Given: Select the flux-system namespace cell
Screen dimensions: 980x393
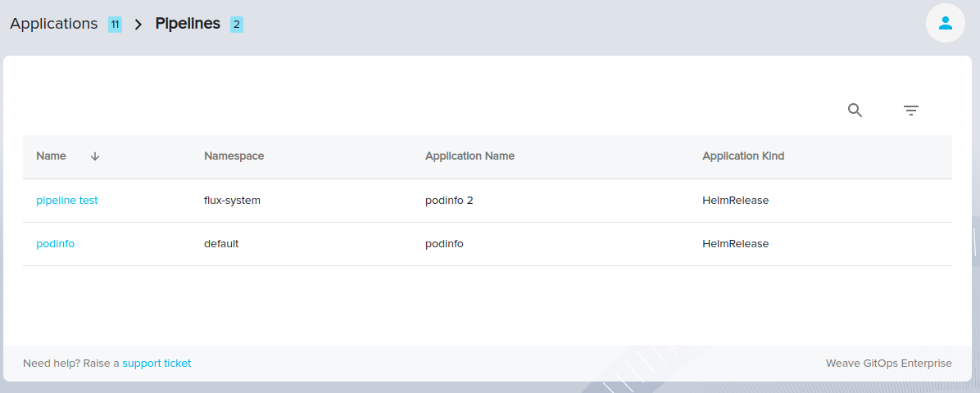Looking at the screenshot, I should (233, 201).
